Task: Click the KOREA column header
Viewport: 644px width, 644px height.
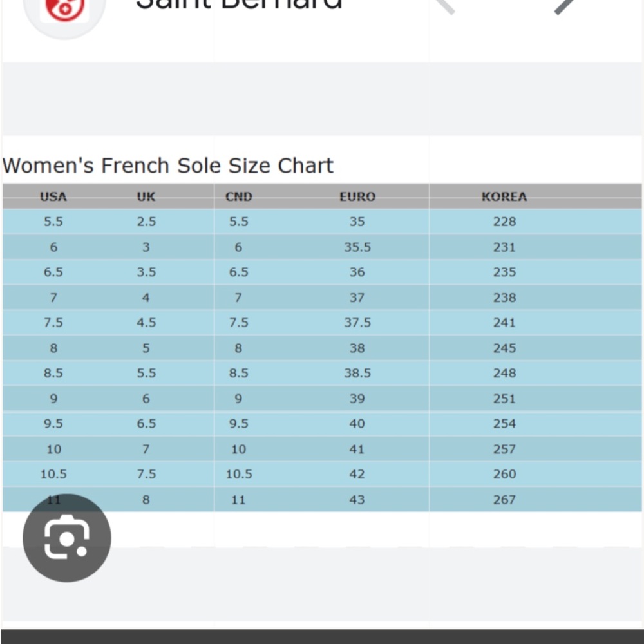Action: click(504, 196)
